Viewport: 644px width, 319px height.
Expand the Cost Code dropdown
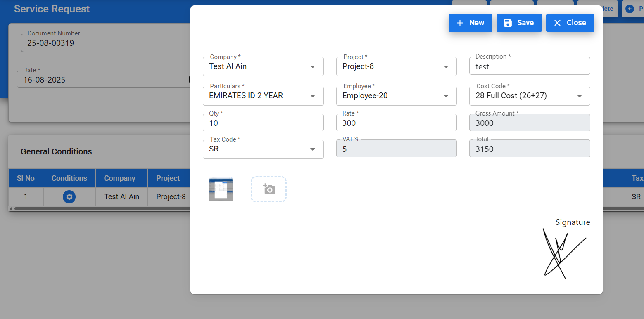579,96
